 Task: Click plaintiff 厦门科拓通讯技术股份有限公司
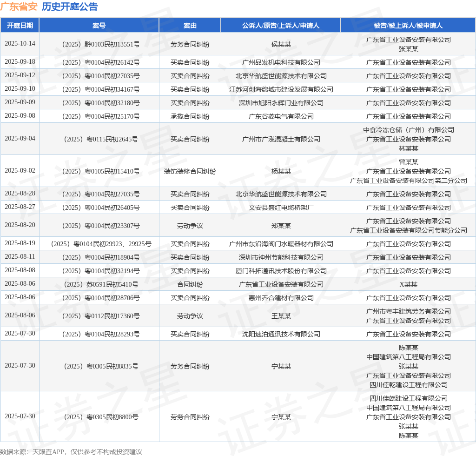tap(281, 271)
